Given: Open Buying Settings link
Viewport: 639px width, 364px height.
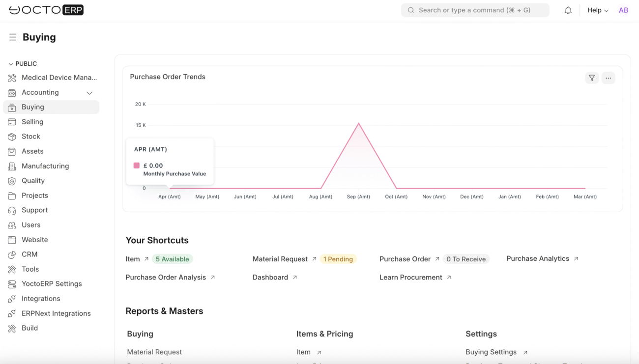Looking at the screenshot, I should 491,352.
